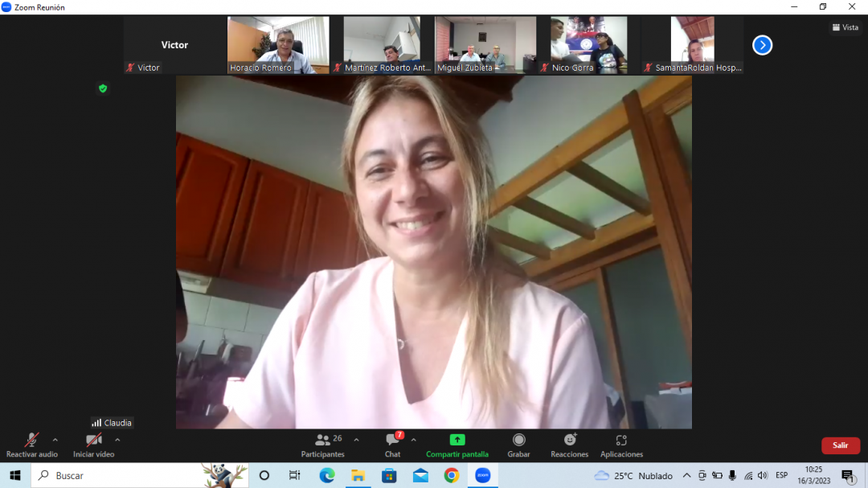This screenshot has width=868, height=488.
Task: Expand the participants options arrow
Action: [x=357, y=441]
